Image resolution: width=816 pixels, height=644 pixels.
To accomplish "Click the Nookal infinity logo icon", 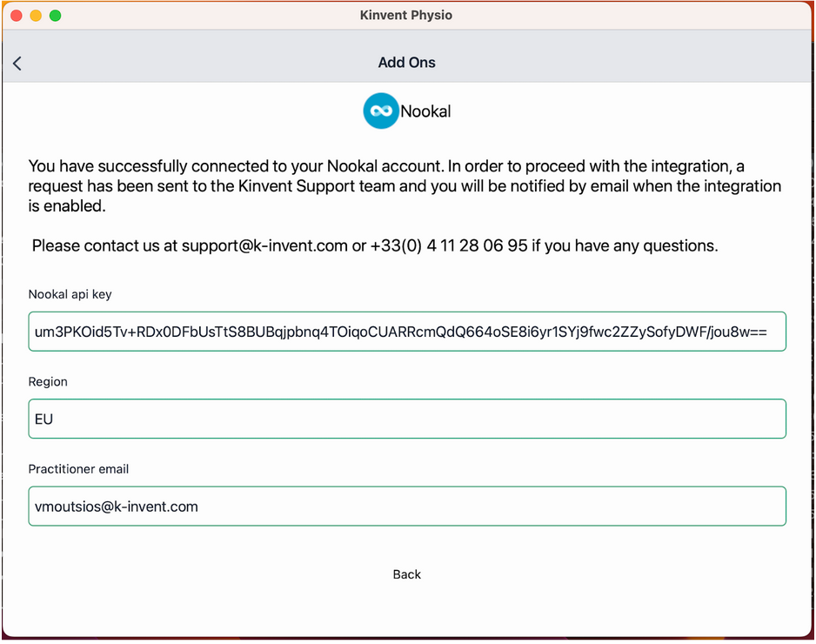I will [381, 111].
